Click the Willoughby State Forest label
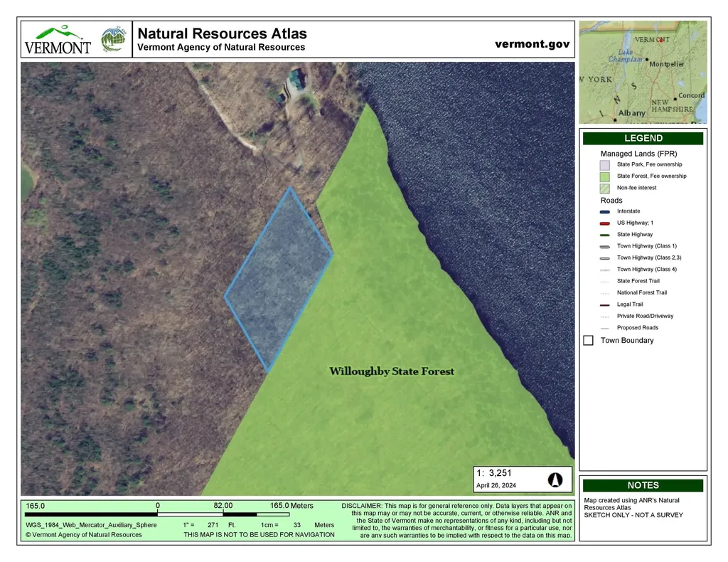The width and height of the screenshot is (728, 562). click(391, 371)
